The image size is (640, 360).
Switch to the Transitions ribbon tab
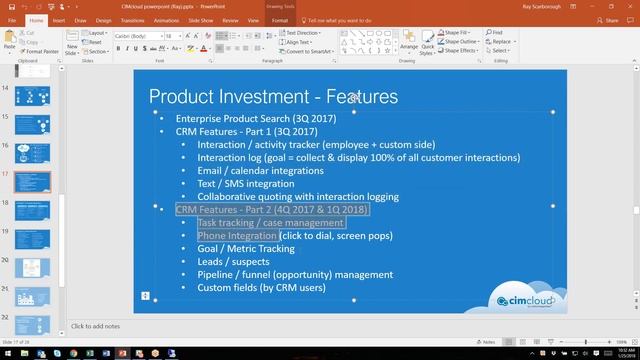pyautogui.click(x=132, y=20)
